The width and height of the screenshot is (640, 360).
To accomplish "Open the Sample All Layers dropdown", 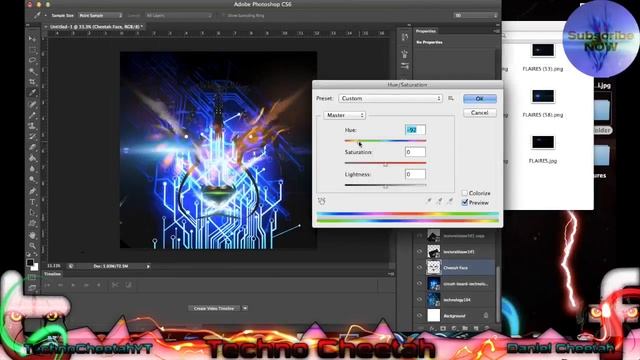I will point(179,16).
